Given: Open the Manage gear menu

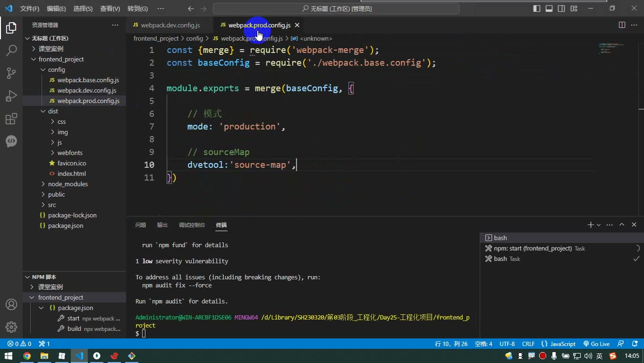Looking at the screenshot, I should tap(11, 327).
